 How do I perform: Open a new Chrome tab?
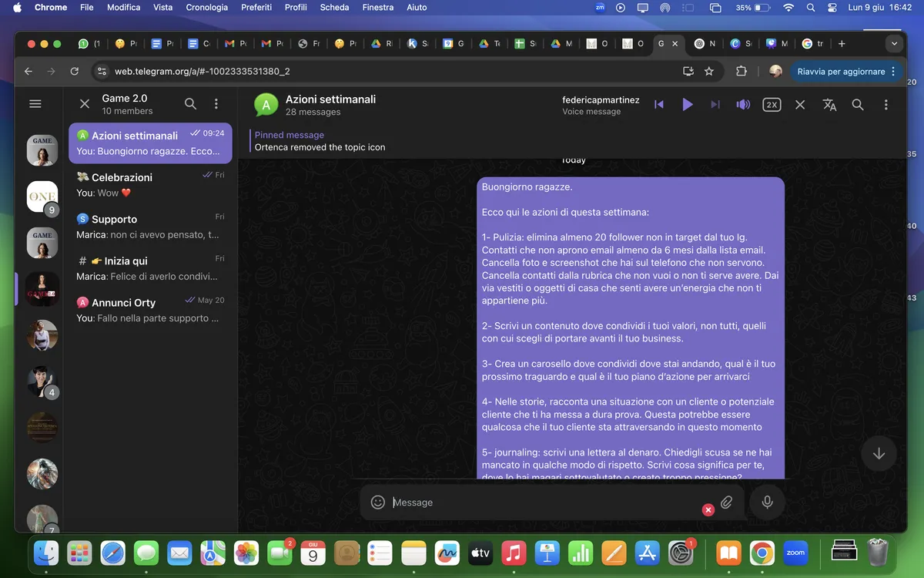pos(842,44)
